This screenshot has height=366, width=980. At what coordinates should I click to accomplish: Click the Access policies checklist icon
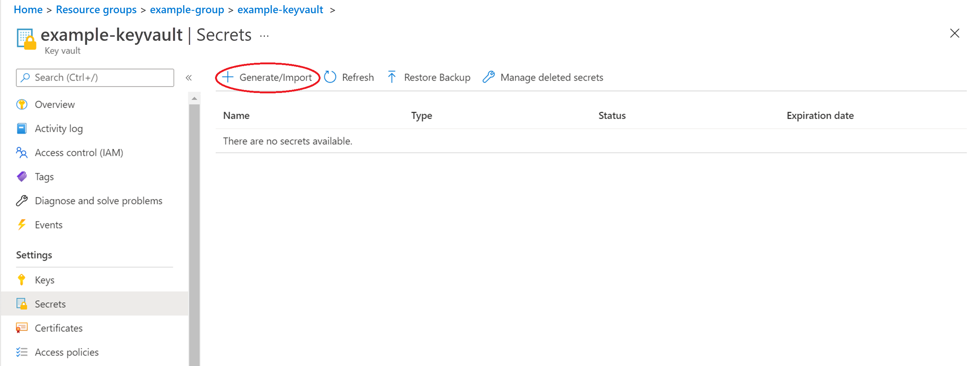(x=22, y=352)
